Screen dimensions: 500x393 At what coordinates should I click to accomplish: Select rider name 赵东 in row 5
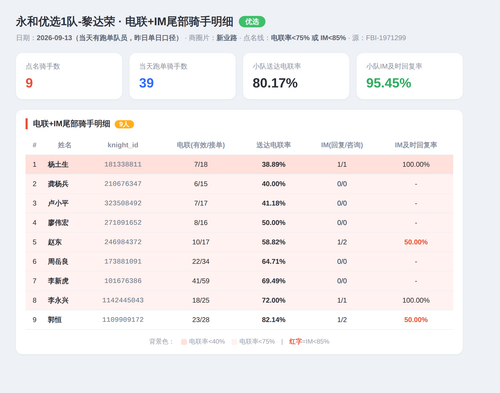[55, 242]
